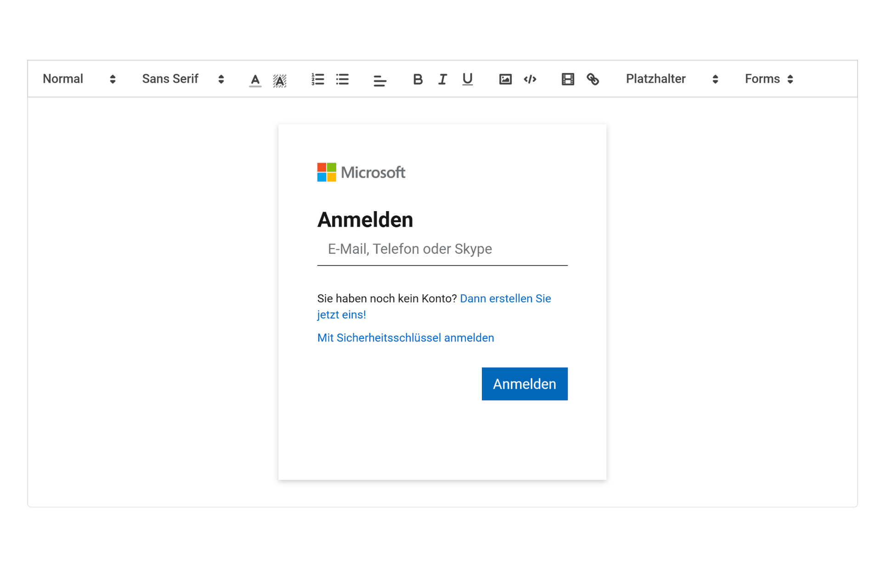The image size is (882, 588).
Task: Toggle bold formatting
Action: (417, 79)
